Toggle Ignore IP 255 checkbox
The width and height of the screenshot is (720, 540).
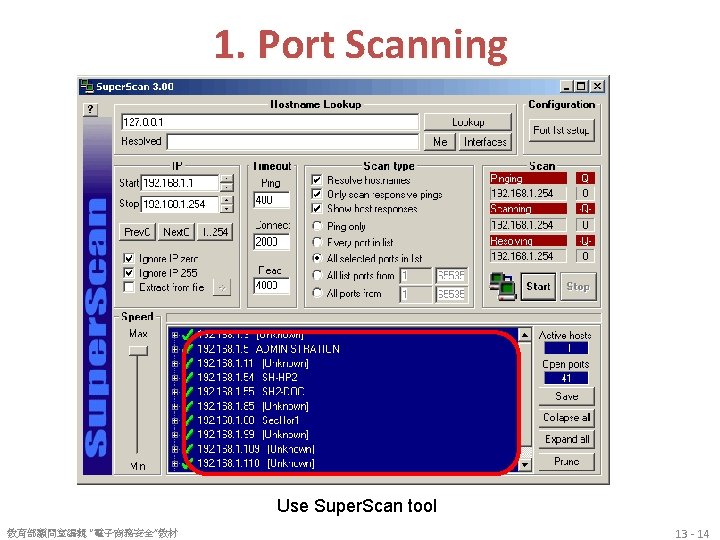(x=129, y=273)
